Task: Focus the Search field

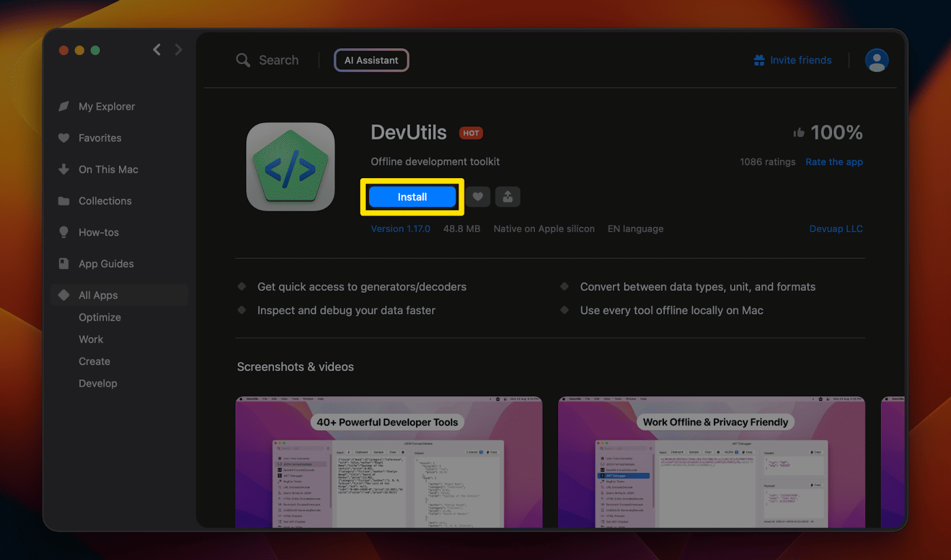Action: coord(279,60)
